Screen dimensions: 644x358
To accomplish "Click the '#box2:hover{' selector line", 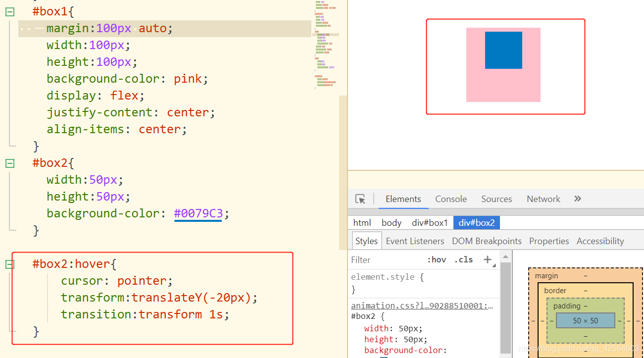I will pyautogui.click(x=75, y=264).
